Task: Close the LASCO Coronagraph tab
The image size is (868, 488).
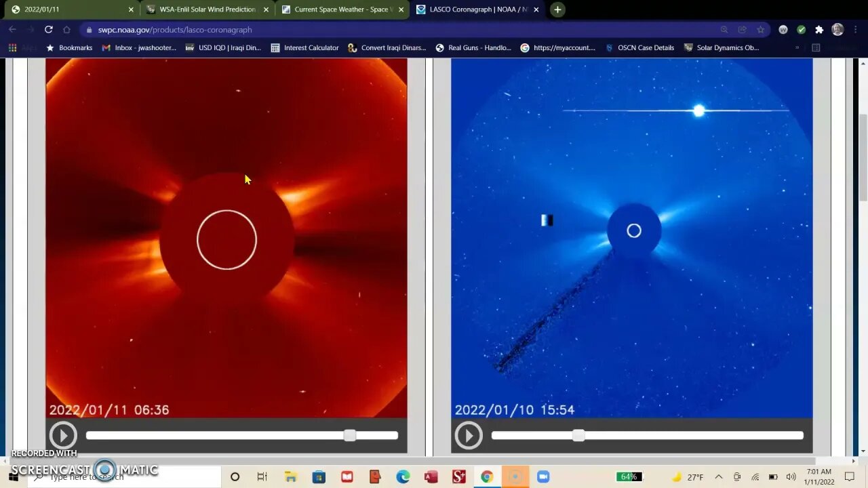Action: (x=536, y=9)
